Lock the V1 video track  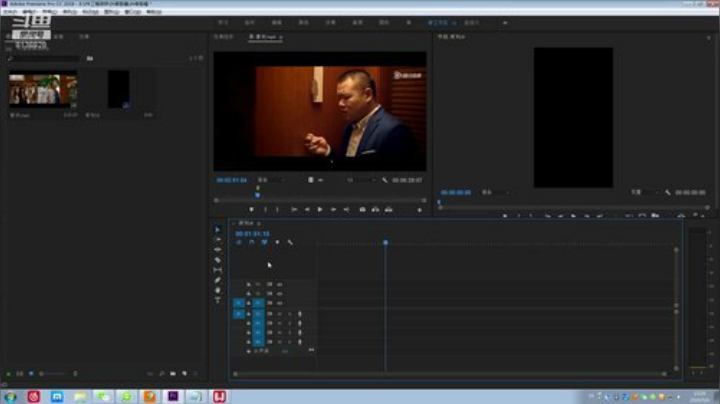[248, 303]
